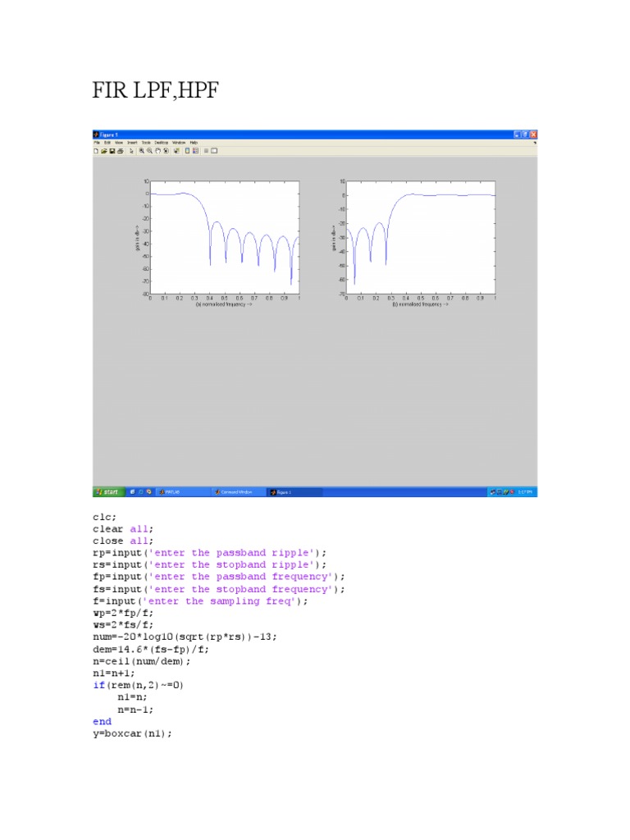
Task: Open the File menu in Figure 1
Action: (x=97, y=143)
